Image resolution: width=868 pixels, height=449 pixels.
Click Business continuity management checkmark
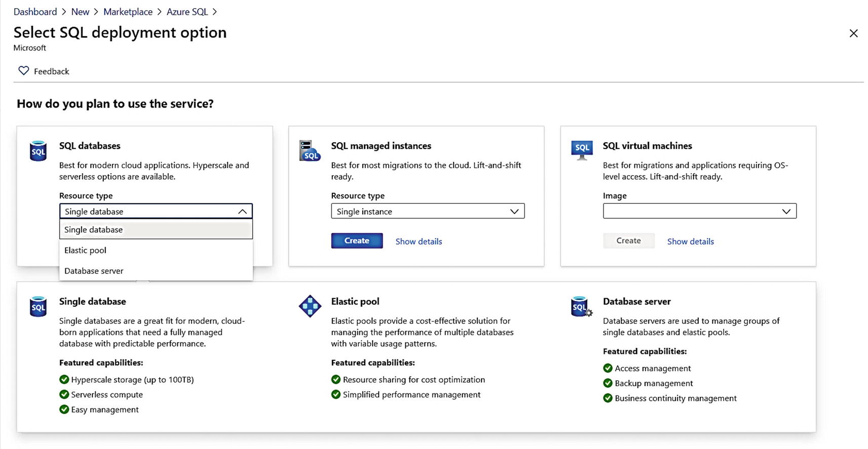(x=608, y=398)
